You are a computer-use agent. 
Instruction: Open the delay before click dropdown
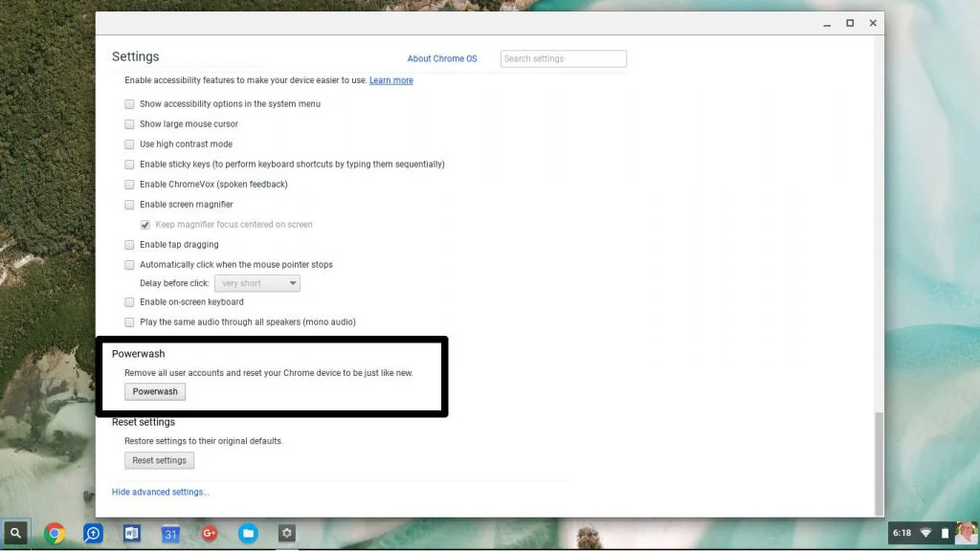pos(256,282)
